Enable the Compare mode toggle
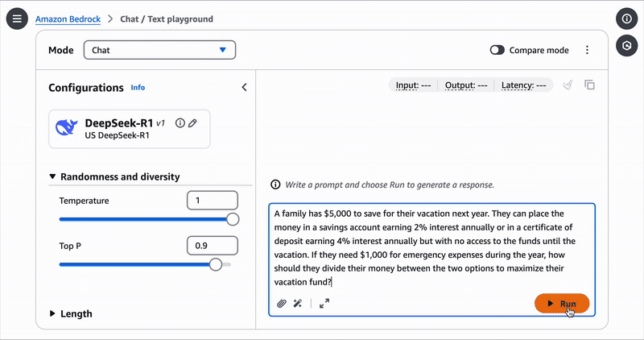This screenshot has width=644, height=340. 497,50
